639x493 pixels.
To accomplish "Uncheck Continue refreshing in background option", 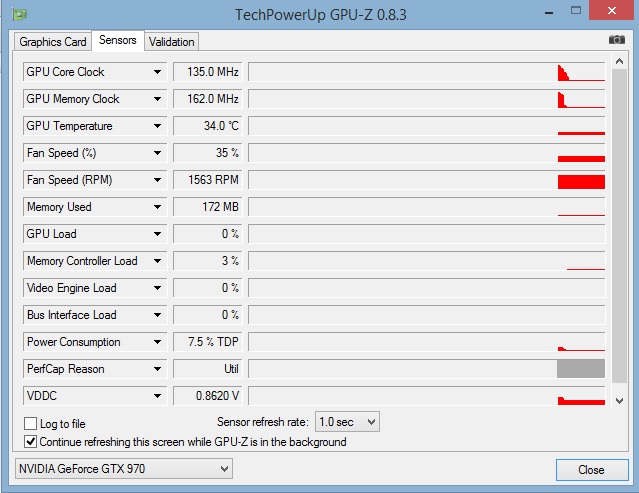I will [31, 441].
